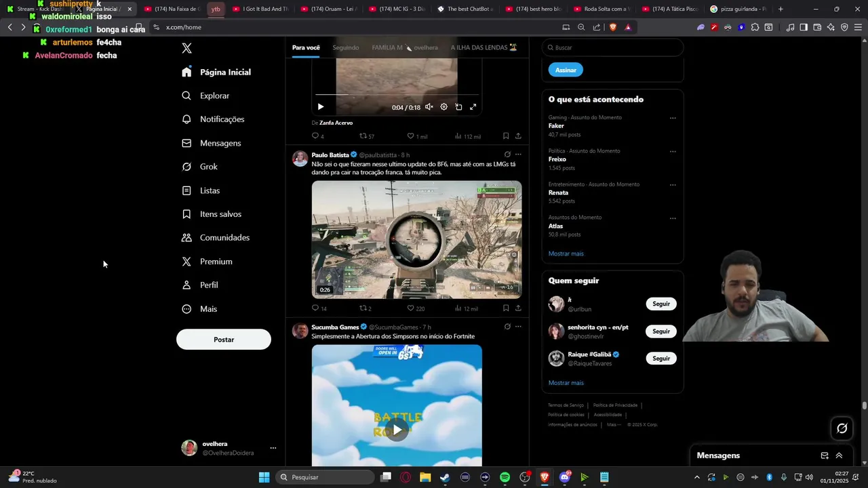Bookmark Paulo Batista's post
Screen dimensions: 868x488
click(506, 308)
